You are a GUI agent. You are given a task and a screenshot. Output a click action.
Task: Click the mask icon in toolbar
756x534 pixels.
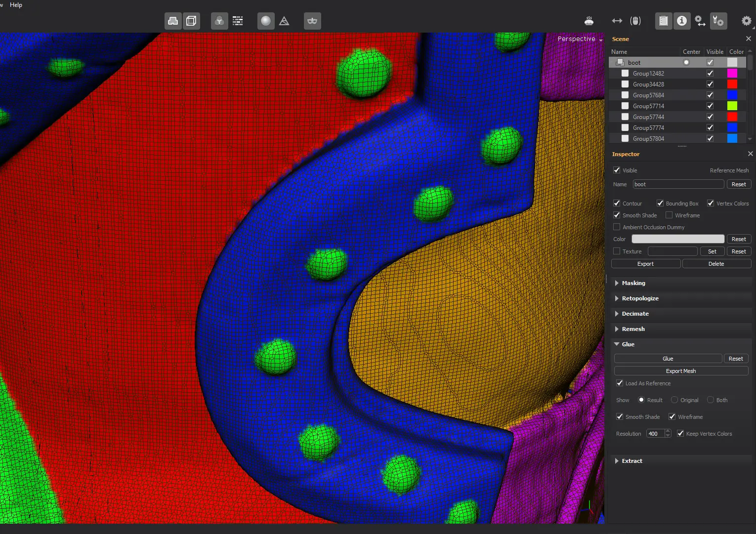[x=312, y=21]
